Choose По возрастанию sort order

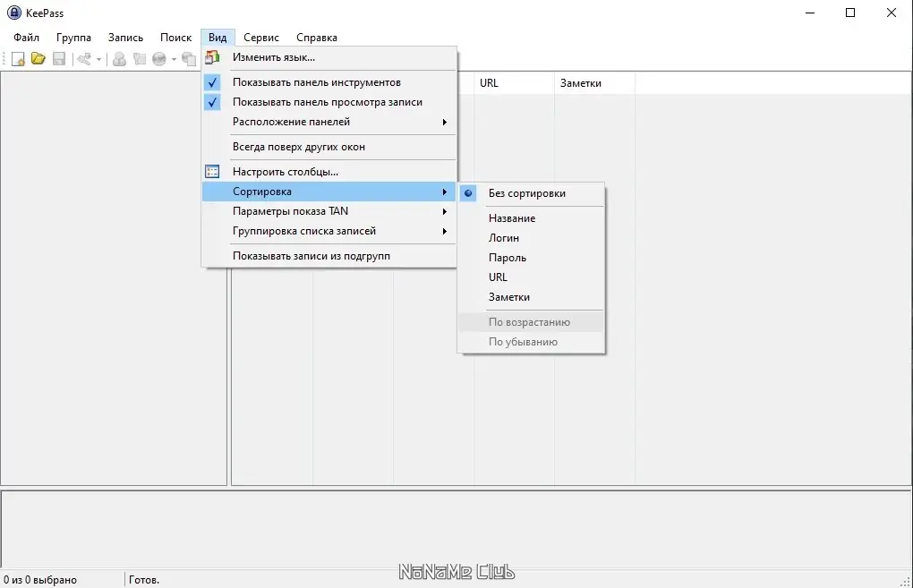531,322
